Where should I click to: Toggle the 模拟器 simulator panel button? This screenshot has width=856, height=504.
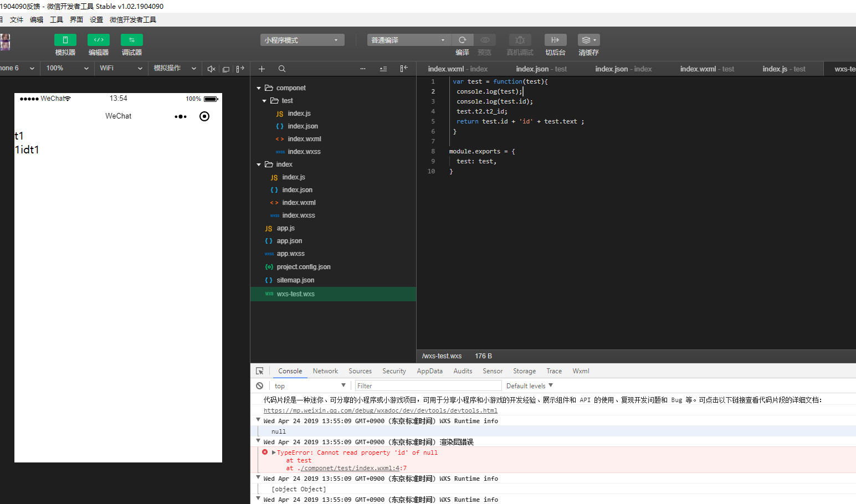pyautogui.click(x=65, y=40)
